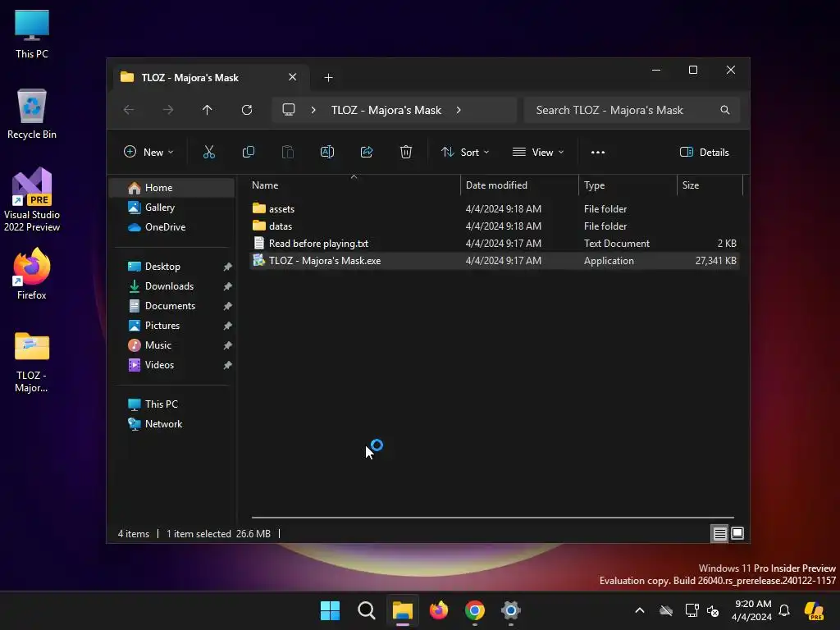
Task: Select Read before playing.txt file
Action: point(494,243)
